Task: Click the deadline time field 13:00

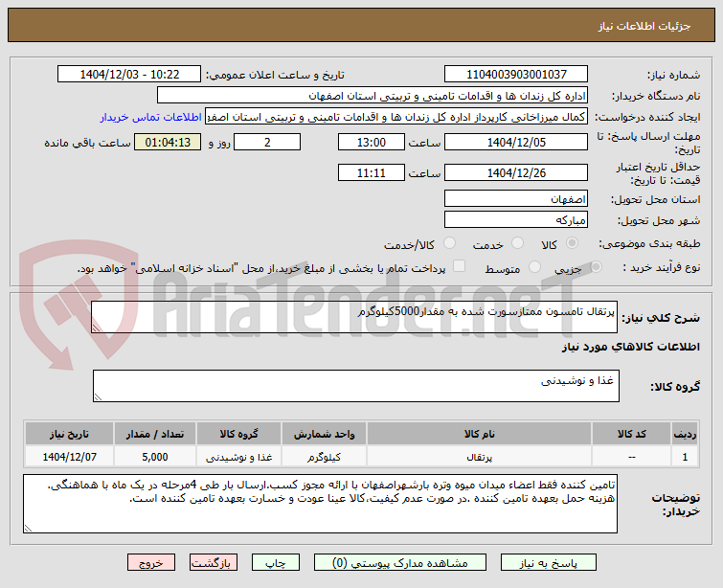Action: (x=372, y=142)
